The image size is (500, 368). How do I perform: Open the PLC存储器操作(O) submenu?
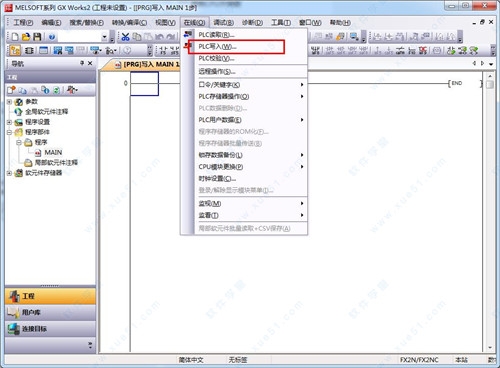pyautogui.click(x=251, y=96)
